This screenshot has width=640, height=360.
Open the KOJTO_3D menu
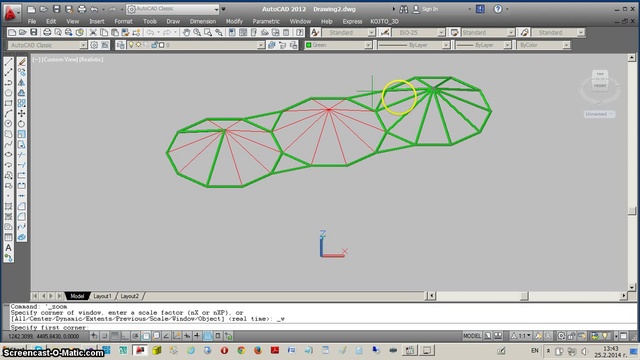pyautogui.click(x=384, y=21)
